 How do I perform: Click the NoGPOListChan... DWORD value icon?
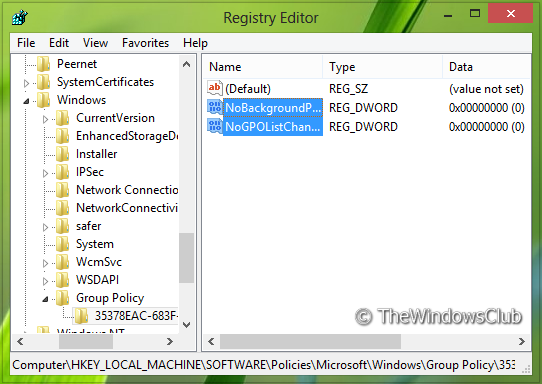(x=215, y=126)
